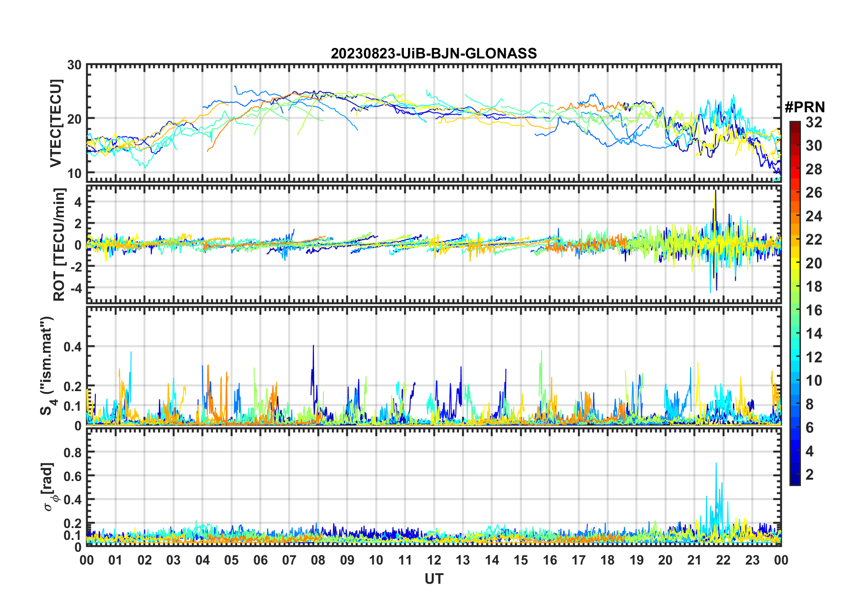868x607 pixels.
Task: Select the "-4" tick on the ROT axis
Action: point(76,288)
